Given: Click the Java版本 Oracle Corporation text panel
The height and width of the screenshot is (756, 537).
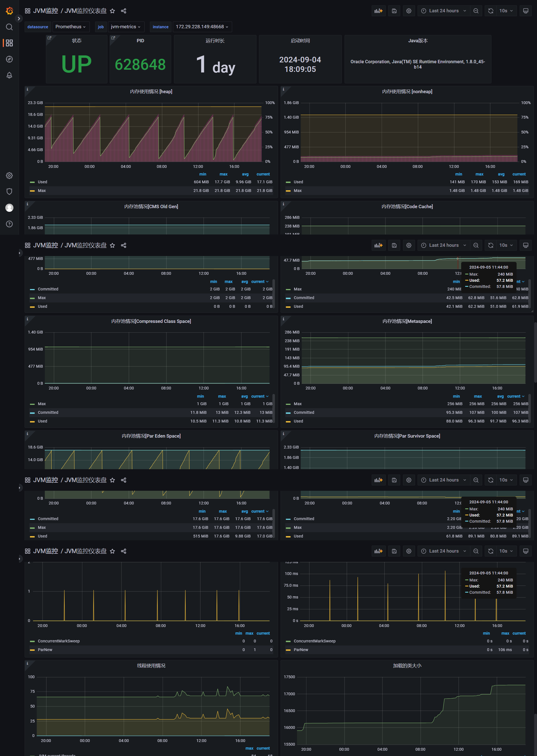Looking at the screenshot, I should tap(418, 59).
